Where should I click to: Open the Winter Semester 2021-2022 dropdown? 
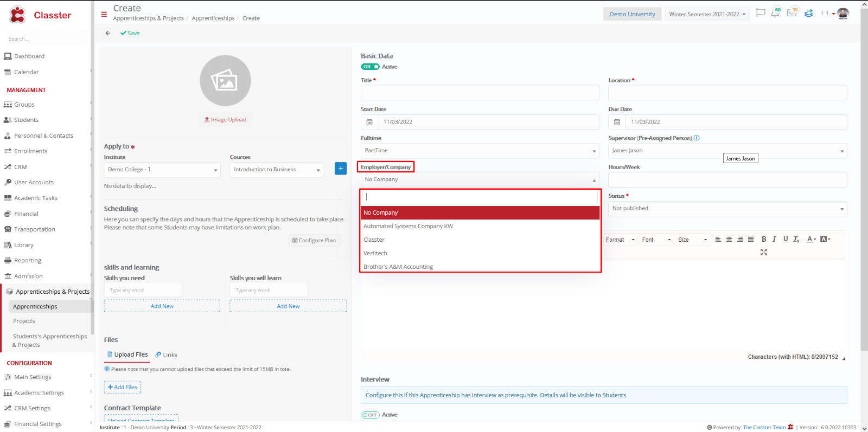tap(707, 14)
